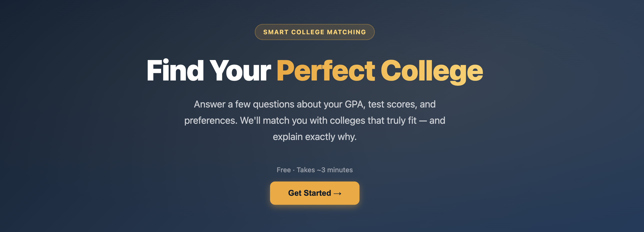Click the orange Get Started call-to-action

[314, 193]
